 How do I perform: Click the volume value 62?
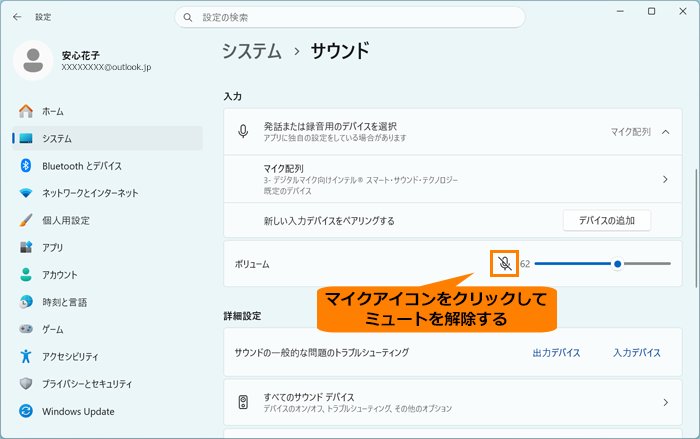tap(525, 264)
